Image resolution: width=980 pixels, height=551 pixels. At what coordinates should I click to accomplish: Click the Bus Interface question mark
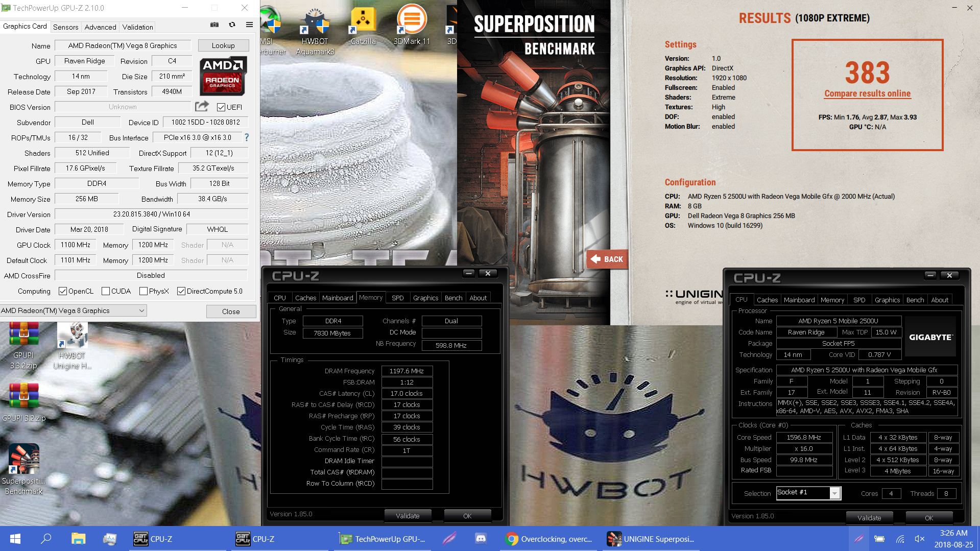click(x=247, y=137)
